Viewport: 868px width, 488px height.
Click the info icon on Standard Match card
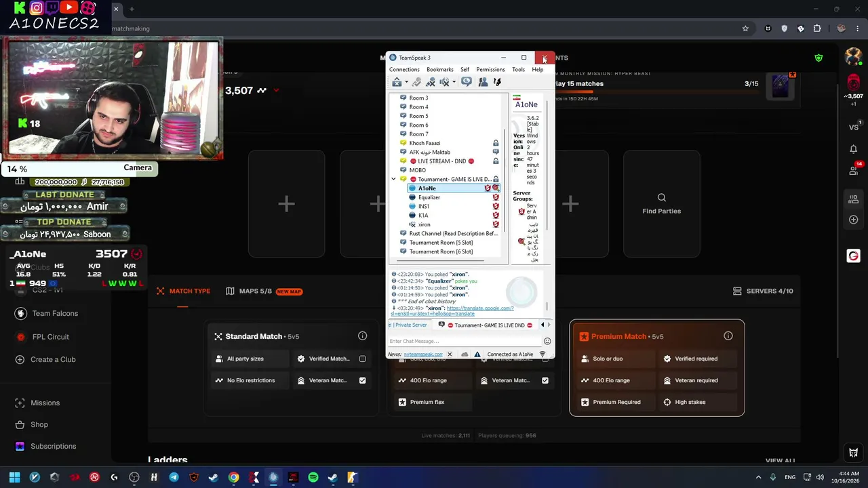point(362,336)
